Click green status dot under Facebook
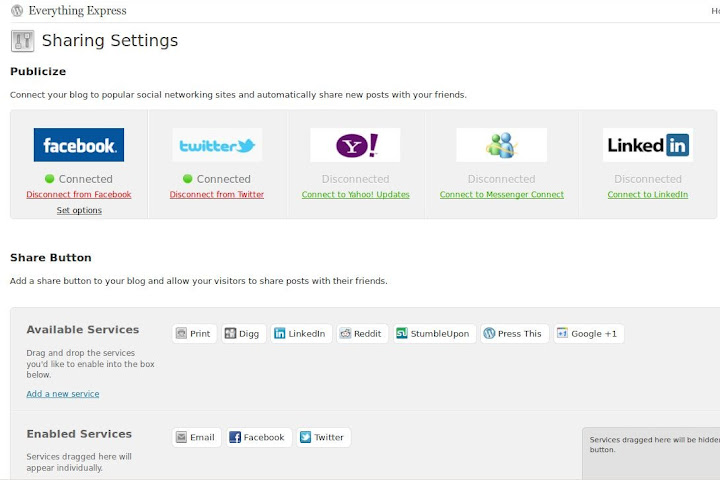Screen dimensions: 720x480 (50, 179)
